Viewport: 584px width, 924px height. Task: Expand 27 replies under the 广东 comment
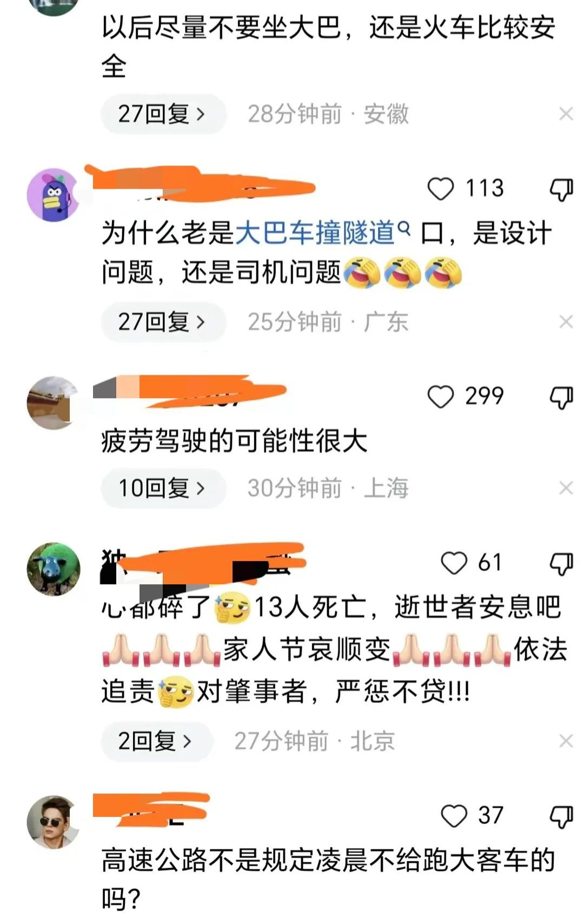[163, 322]
